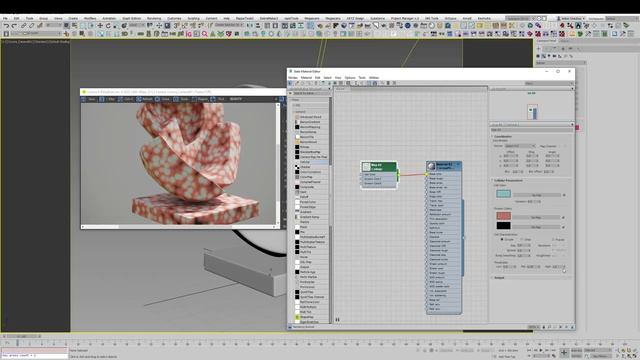
Task: Click No Map button beside black division color
Action: tap(537, 227)
